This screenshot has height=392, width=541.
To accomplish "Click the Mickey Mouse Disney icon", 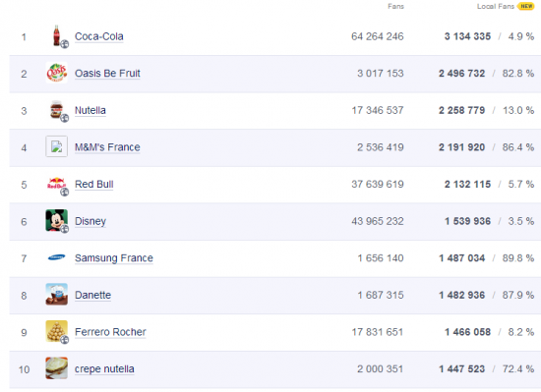I will (x=57, y=221).
